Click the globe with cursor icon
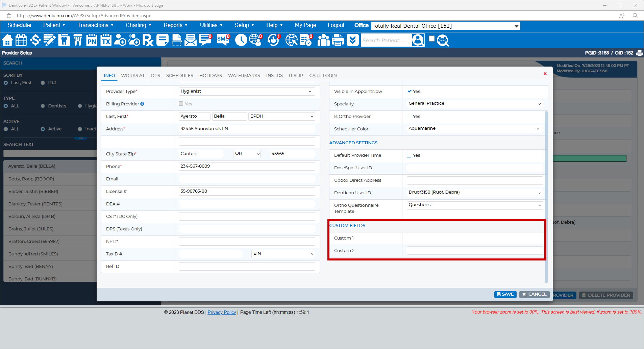 pyautogui.click(x=291, y=40)
